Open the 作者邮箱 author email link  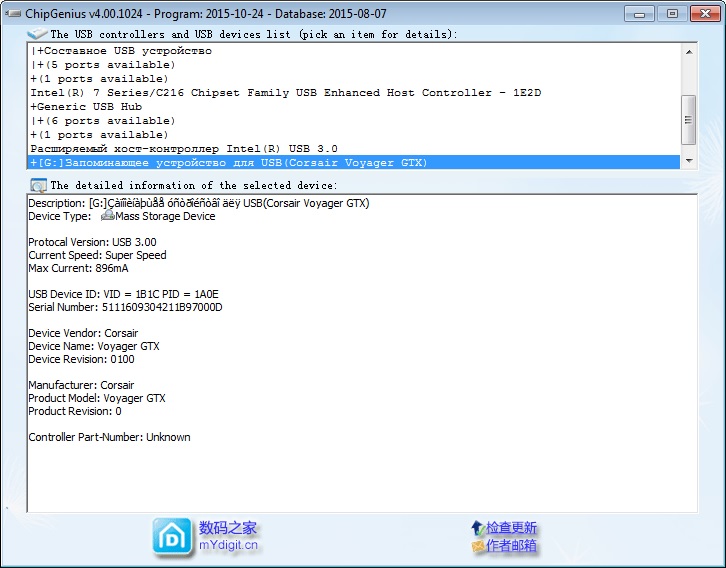click(x=511, y=546)
